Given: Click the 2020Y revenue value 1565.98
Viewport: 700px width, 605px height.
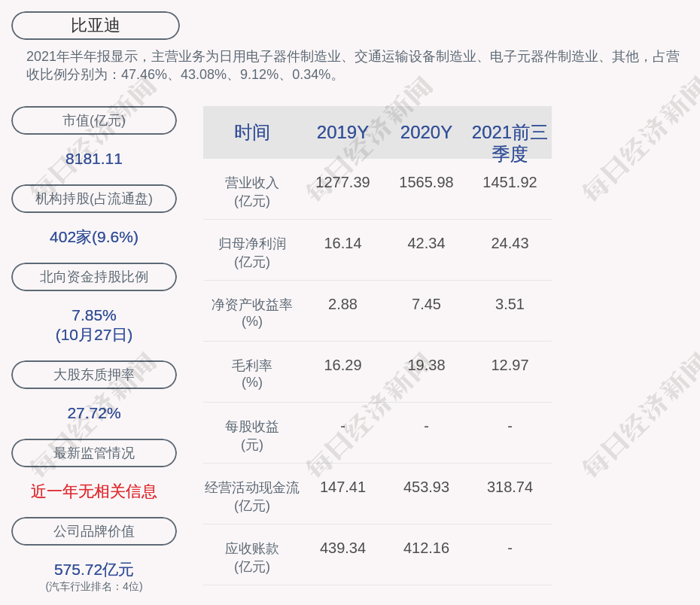Looking at the screenshot, I should (426, 182).
